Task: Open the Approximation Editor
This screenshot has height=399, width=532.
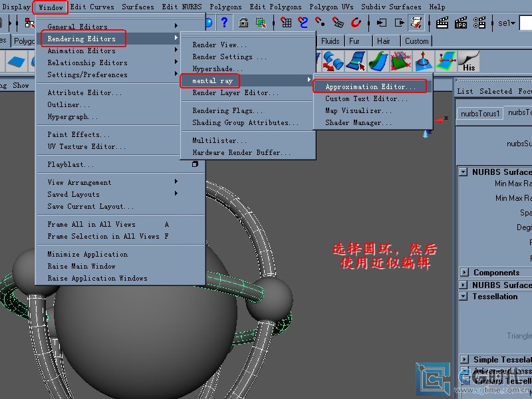Action: point(373,86)
